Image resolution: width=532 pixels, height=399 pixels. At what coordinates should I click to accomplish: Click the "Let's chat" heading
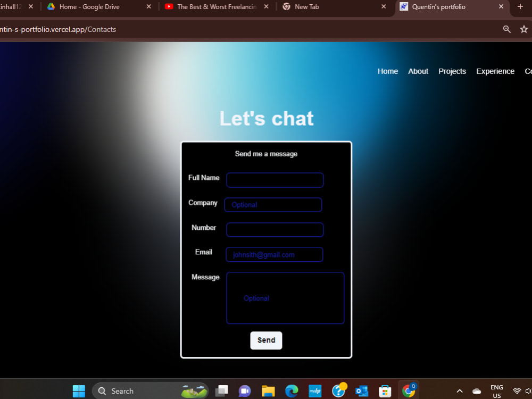(267, 119)
